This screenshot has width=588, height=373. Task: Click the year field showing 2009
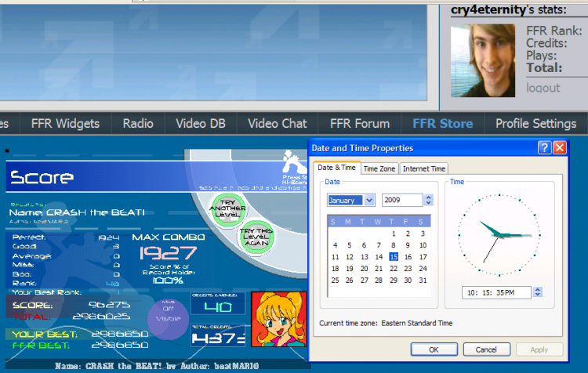pos(402,200)
